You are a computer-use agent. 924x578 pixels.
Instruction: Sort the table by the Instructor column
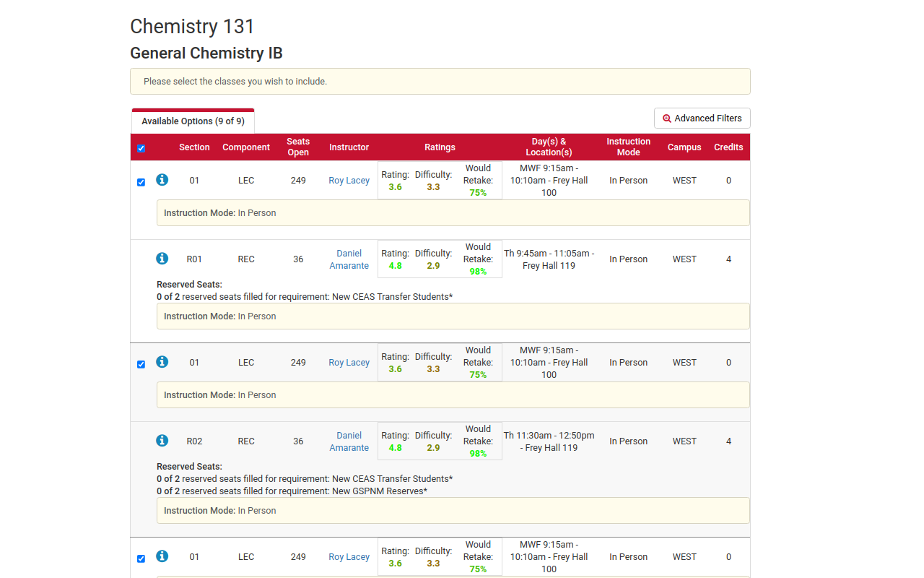pyautogui.click(x=349, y=147)
